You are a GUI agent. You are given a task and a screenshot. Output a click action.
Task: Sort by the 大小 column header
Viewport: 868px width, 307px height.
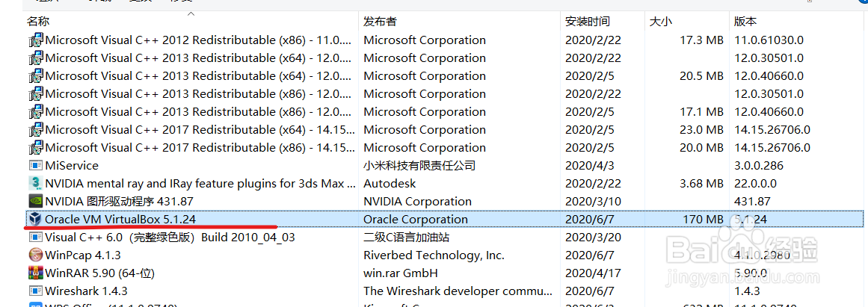coord(660,22)
